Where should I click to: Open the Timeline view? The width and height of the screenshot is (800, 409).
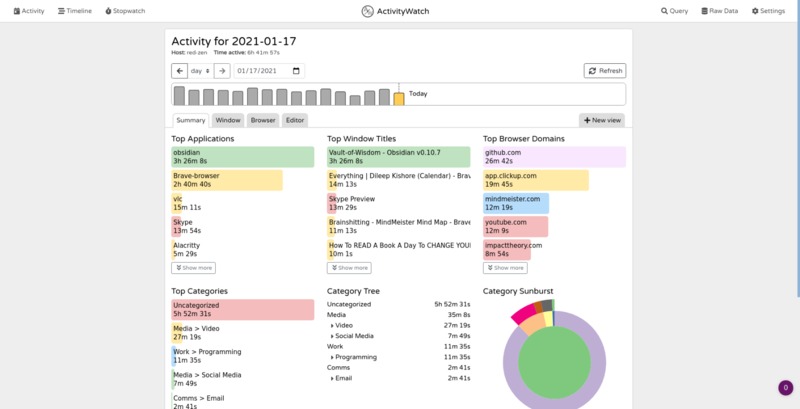coord(74,11)
